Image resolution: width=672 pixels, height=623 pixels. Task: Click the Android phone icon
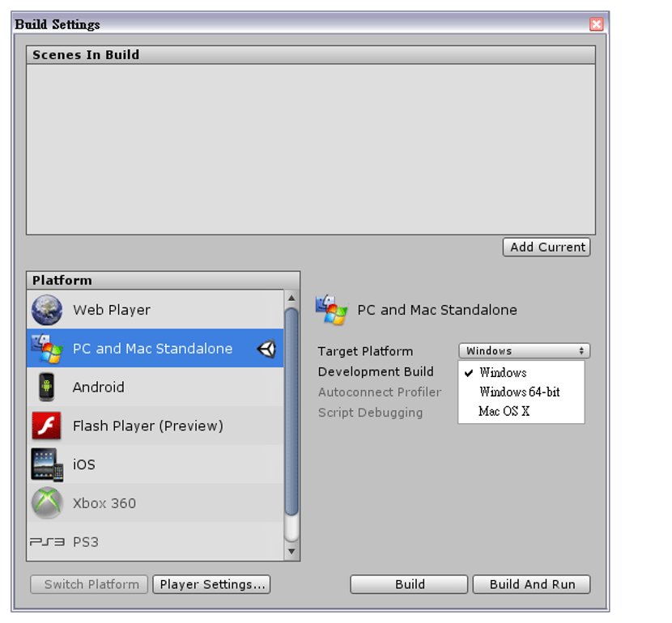click(46, 387)
